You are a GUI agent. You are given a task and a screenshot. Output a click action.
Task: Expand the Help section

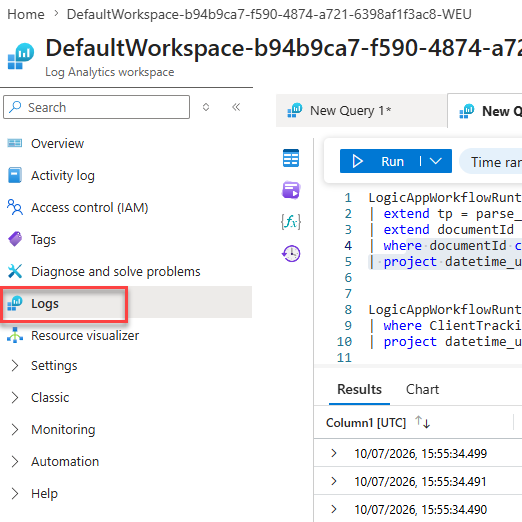click(15, 493)
